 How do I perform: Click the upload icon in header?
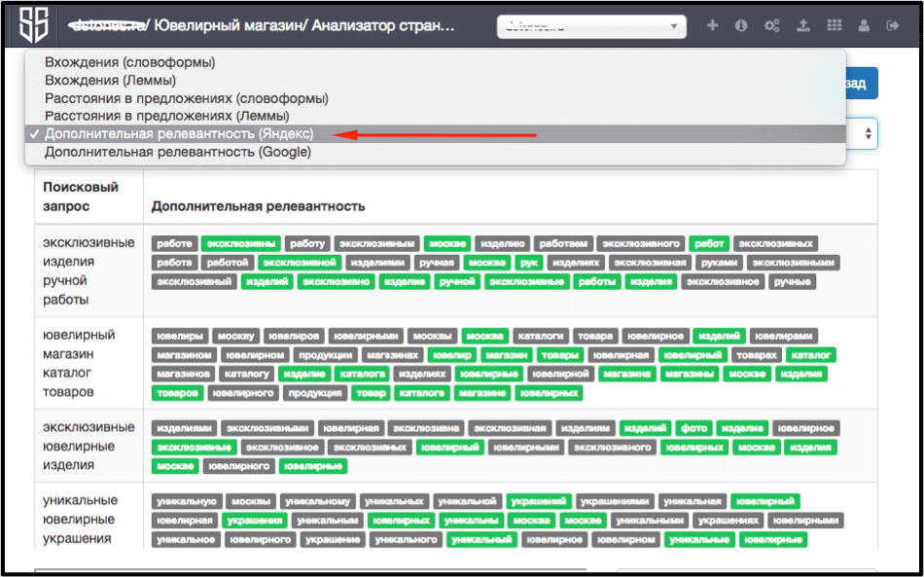point(803,26)
